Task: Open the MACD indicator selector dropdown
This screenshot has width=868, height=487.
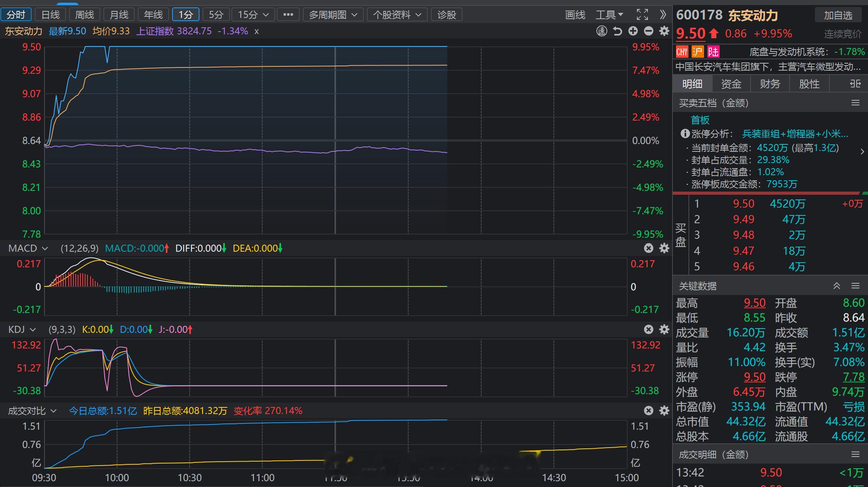Action: [x=28, y=248]
